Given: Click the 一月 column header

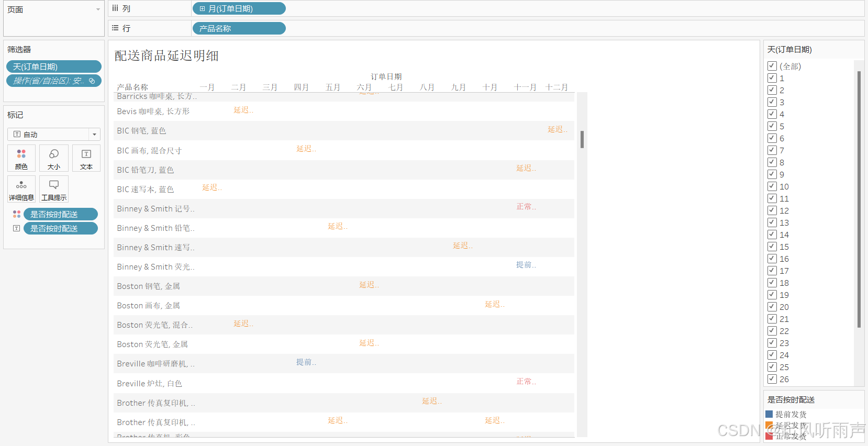Looking at the screenshot, I should click(x=207, y=87).
